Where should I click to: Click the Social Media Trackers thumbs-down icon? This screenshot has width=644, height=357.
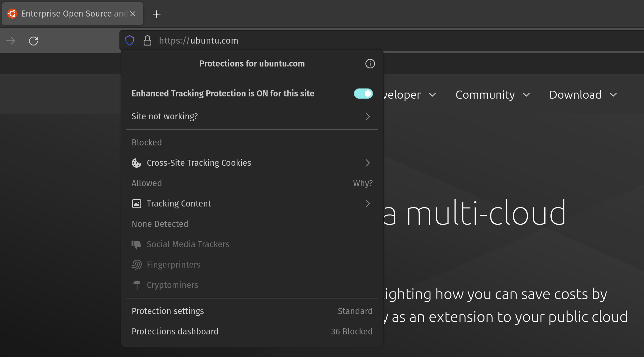tap(136, 244)
